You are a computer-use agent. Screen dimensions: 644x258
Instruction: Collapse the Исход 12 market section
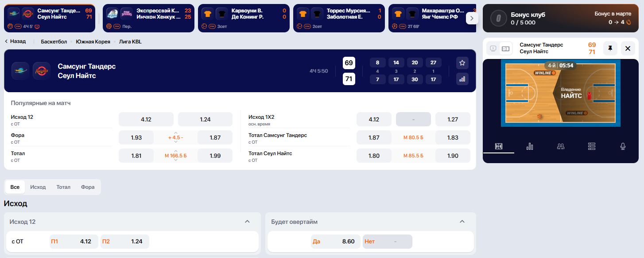247,222
